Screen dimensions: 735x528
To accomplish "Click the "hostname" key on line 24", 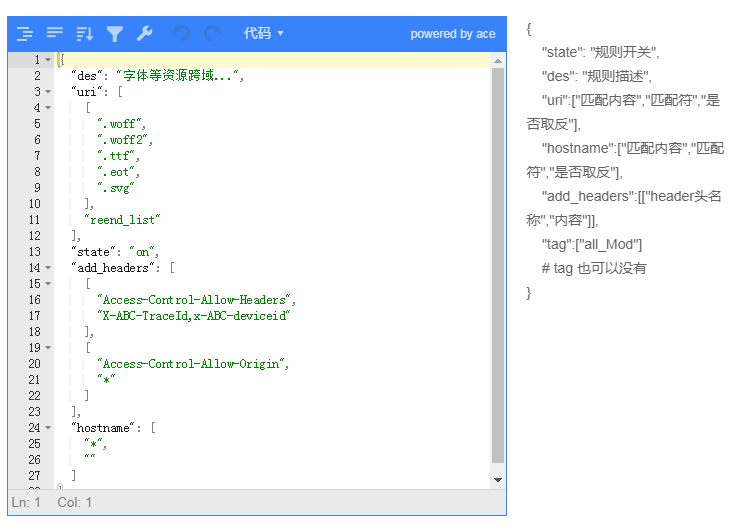I will (103, 428).
